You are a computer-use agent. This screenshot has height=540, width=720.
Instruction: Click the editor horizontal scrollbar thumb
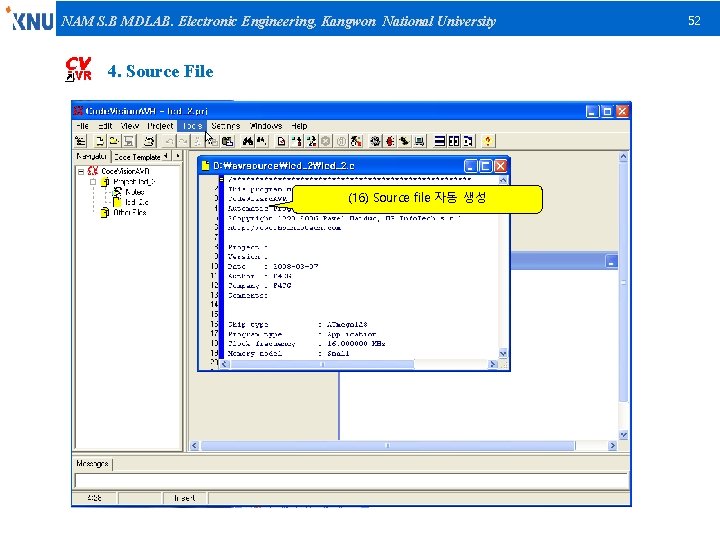tap(322, 364)
